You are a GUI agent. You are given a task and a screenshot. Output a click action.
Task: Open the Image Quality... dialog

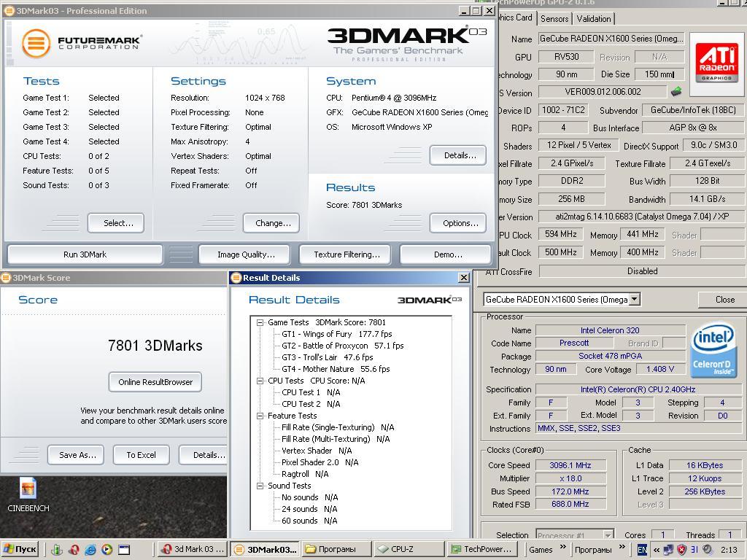(244, 254)
